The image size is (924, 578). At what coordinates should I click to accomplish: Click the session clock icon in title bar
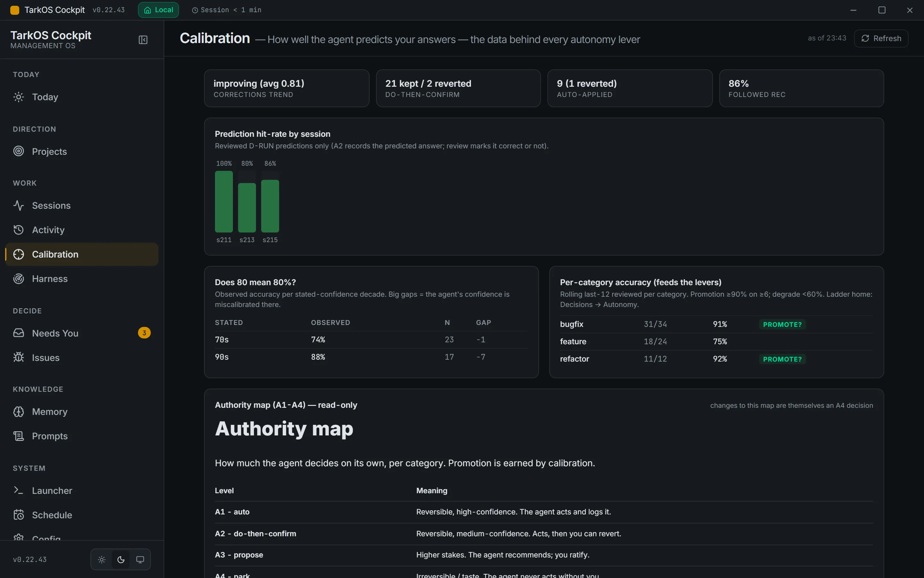195,10
